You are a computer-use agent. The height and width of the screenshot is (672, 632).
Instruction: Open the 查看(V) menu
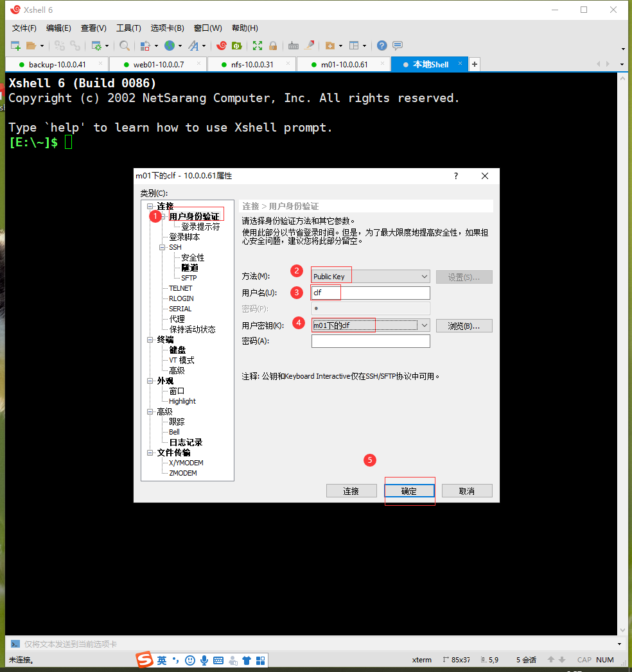pyautogui.click(x=94, y=28)
